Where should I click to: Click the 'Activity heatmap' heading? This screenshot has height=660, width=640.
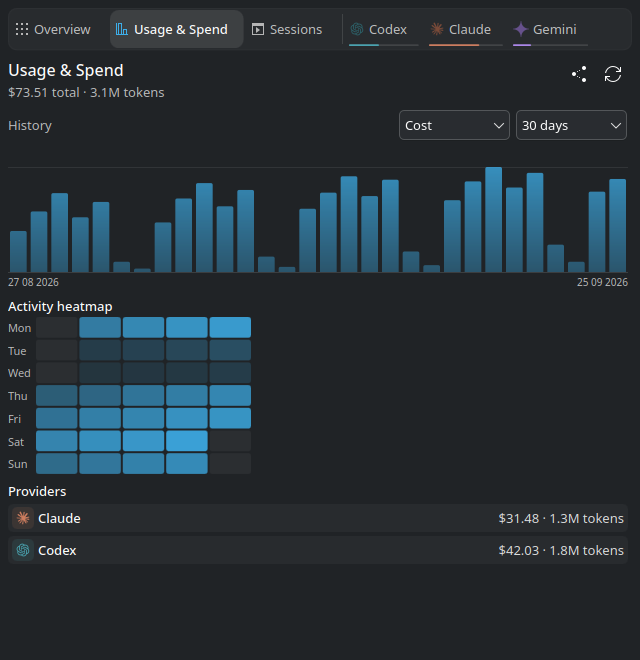[x=60, y=306]
